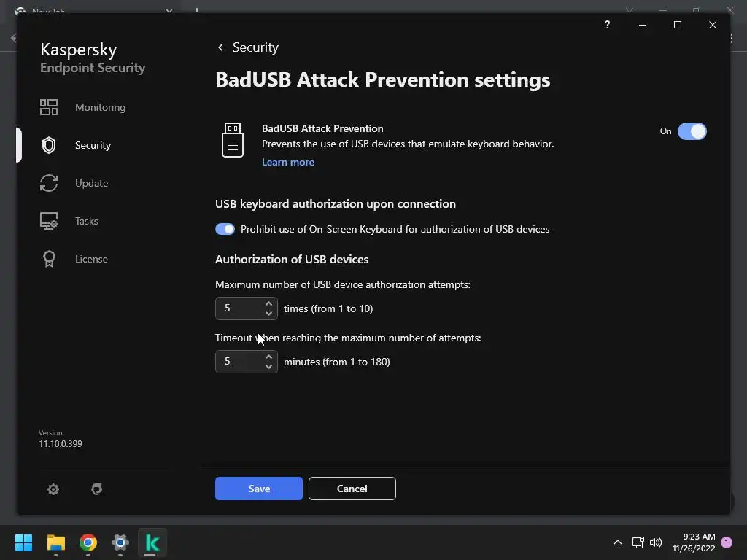Click the timeout minutes number field
Image resolution: width=747 pixels, height=560 pixels.
247,362
